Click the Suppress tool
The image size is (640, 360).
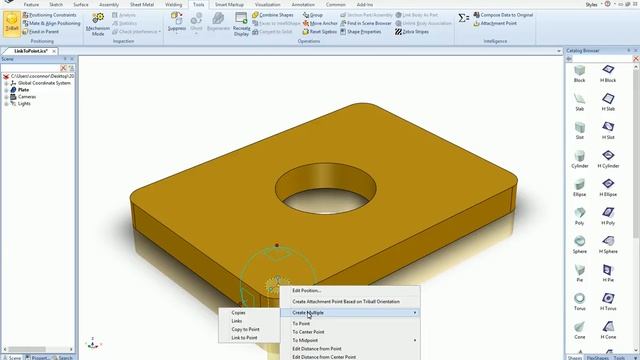(177, 21)
